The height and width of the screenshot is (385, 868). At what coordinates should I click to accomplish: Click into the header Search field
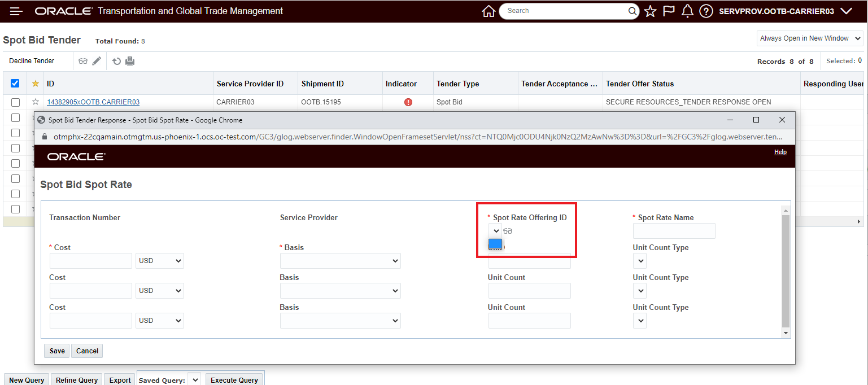click(x=565, y=11)
